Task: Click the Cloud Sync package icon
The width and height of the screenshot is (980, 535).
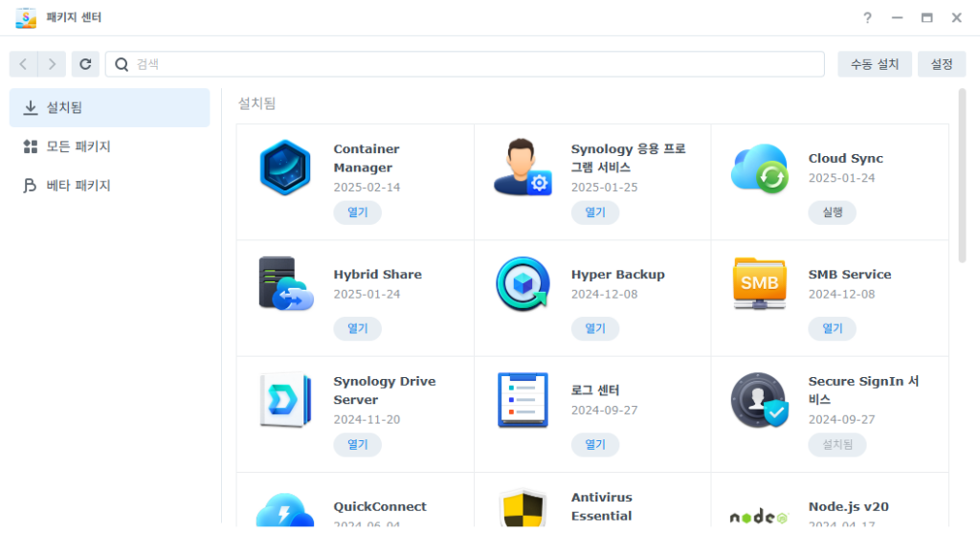Action: (x=759, y=168)
